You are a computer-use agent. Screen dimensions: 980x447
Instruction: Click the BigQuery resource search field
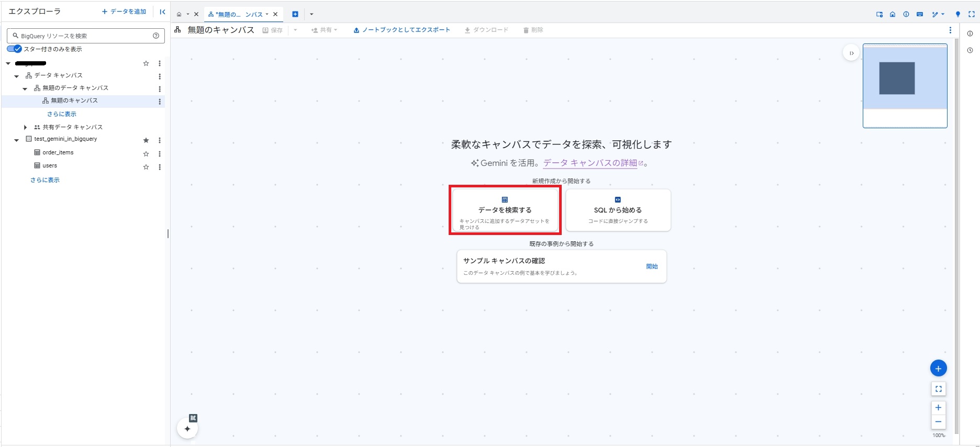click(84, 36)
